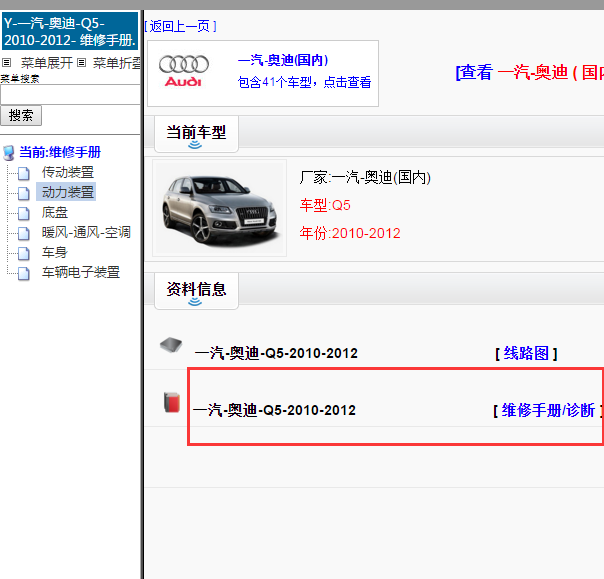Image resolution: width=604 pixels, height=579 pixels.
Task: Click 包含41个车型，点击查看 link
Action: [x=304, y=82]
